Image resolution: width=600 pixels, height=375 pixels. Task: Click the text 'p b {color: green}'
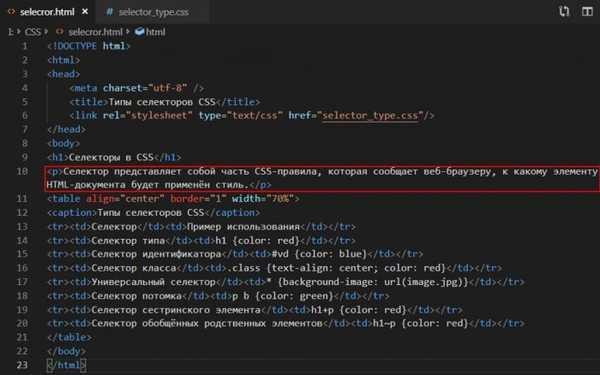pyautogui.click(x=283, y=296)
